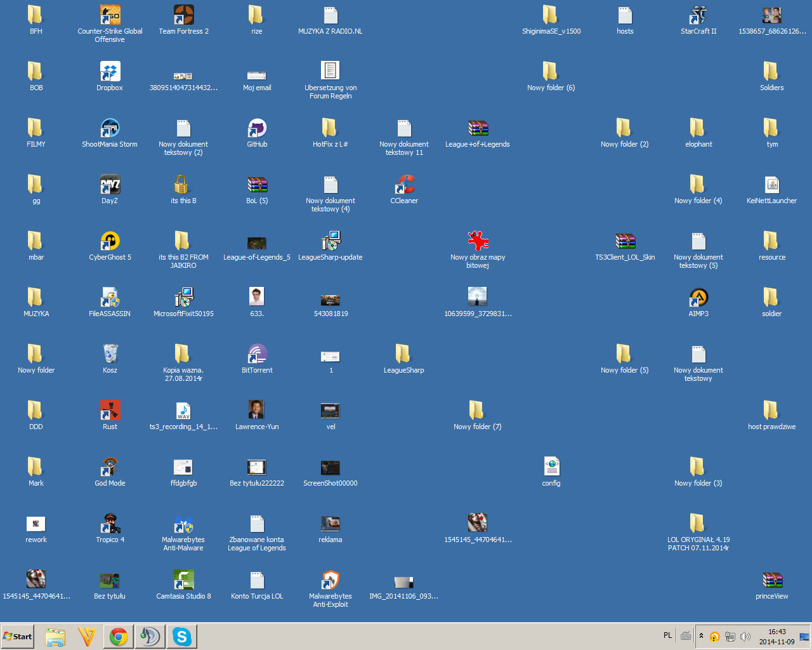Viewport: 812px width, 650px height.
Task: Open Windows Explorer from taskbar
Action: coord(55,637)
